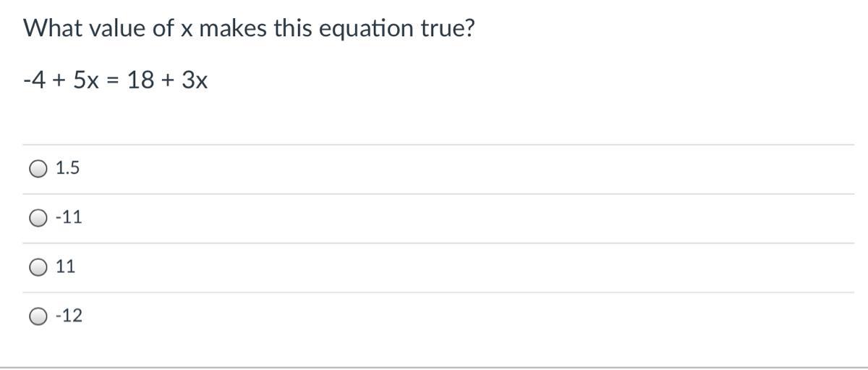
Task: Click the equation line -4 + 5x = 18 + 3x
Action: tap(116, 80)
